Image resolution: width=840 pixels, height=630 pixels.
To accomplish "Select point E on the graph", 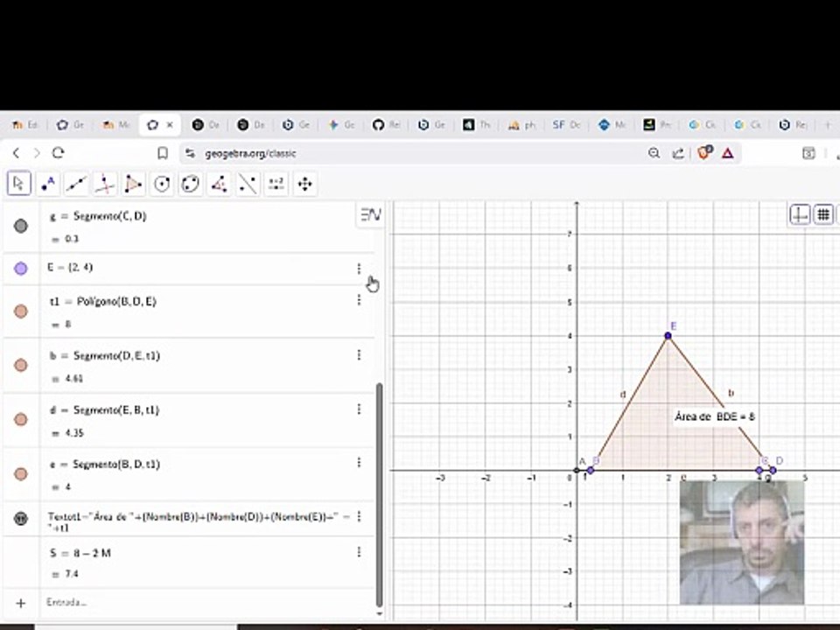I will pos(668,336).
